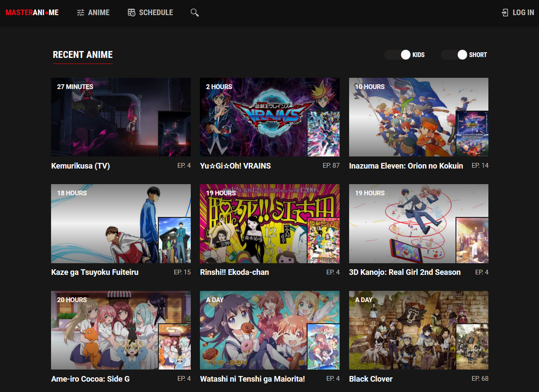Click the Recent Anime heading
The image size is (539, 392).
(x=83, y=55)
